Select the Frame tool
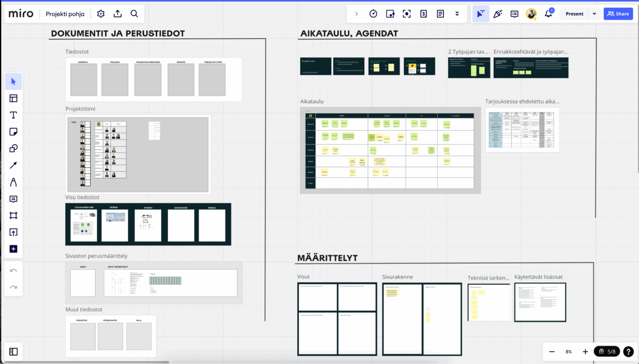This screenshot has width=639, height=364. 13,216
